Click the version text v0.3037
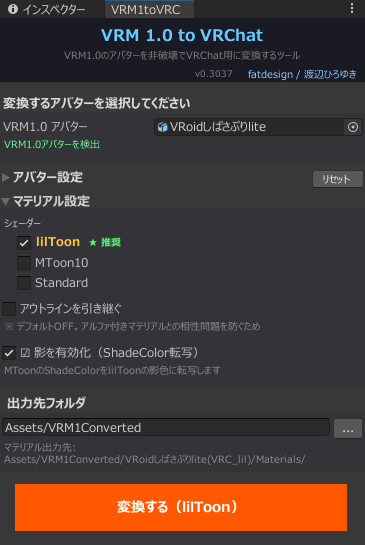 (213, 74)
